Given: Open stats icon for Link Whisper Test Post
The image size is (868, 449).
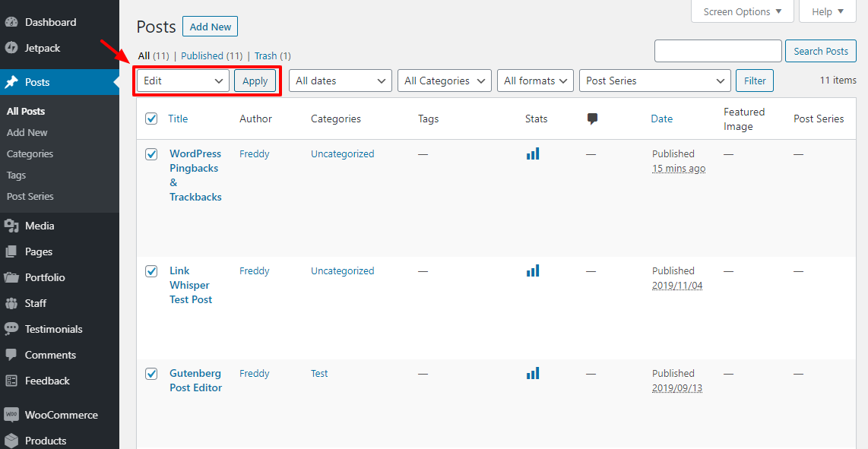Looking at the screenshot, I should click(533, 270).
